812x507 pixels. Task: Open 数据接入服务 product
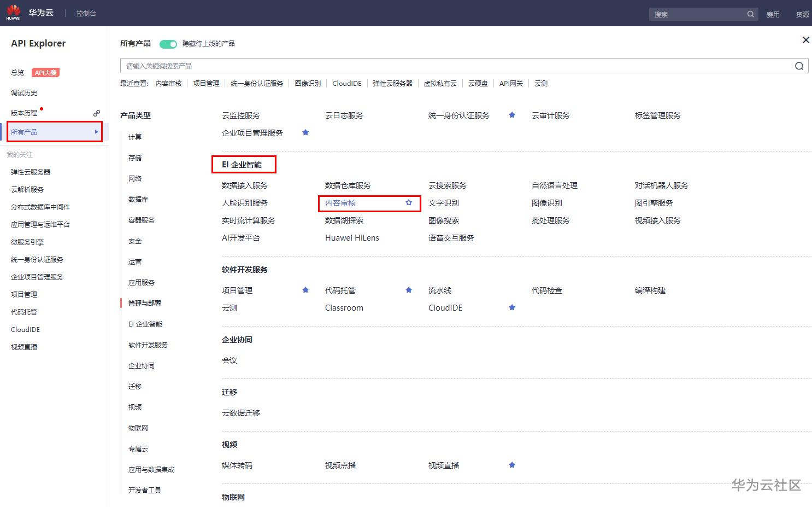coord(245,185)
